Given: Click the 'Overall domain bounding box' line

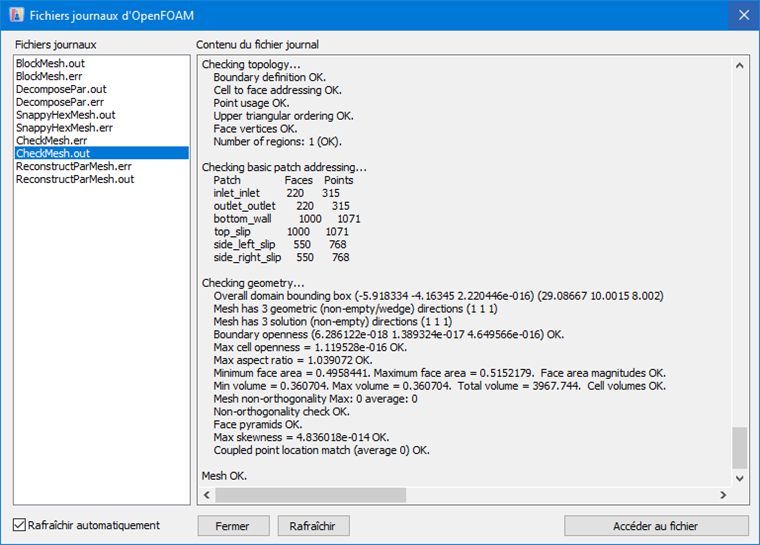Looking at the screenshot, I should click(438, 296).
